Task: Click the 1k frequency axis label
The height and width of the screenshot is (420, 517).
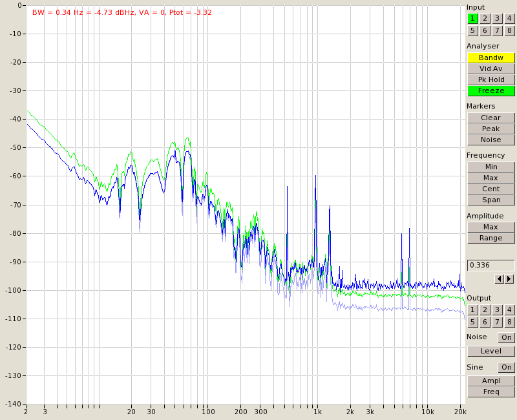Action: coord(317,412)
